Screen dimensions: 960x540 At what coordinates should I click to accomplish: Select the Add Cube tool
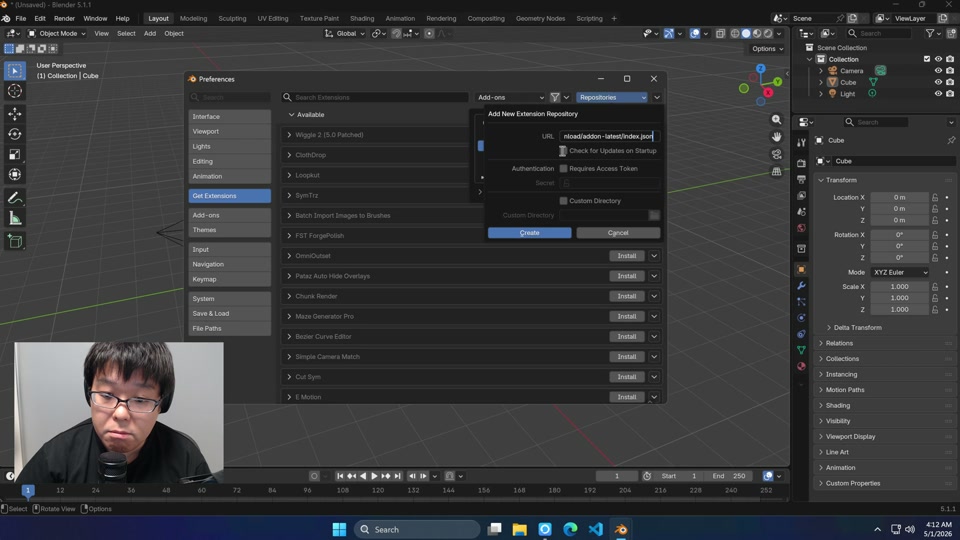coord(15,241)
